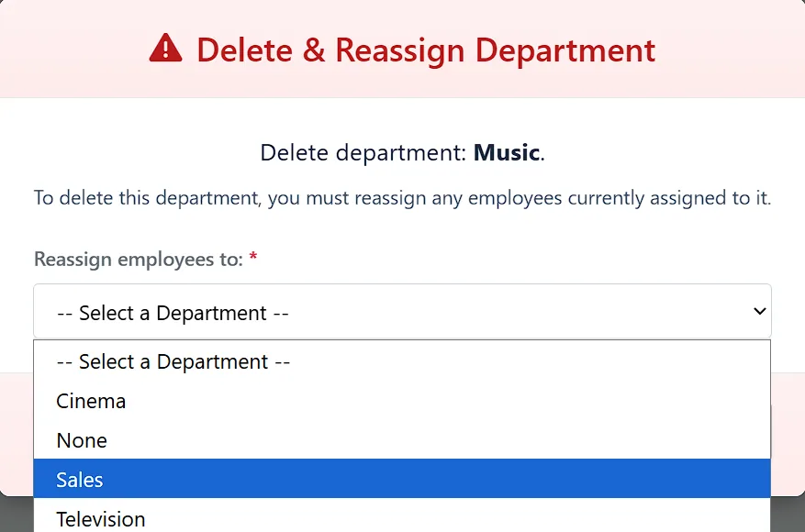Image resolution: width=805 pixels, height=532 pixels.
Task: Click the 'Reassign employees to:' label
Action: (138, 260)
